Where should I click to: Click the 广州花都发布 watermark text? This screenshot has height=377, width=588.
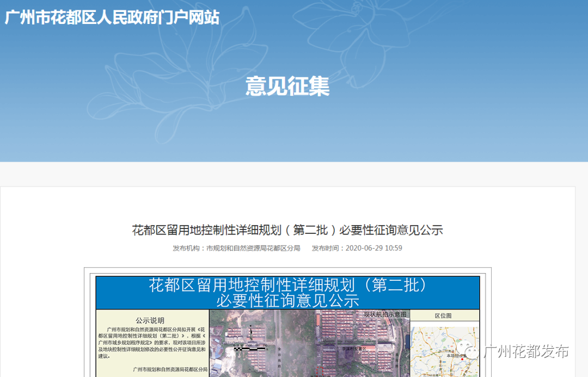[x=526, y=352]
